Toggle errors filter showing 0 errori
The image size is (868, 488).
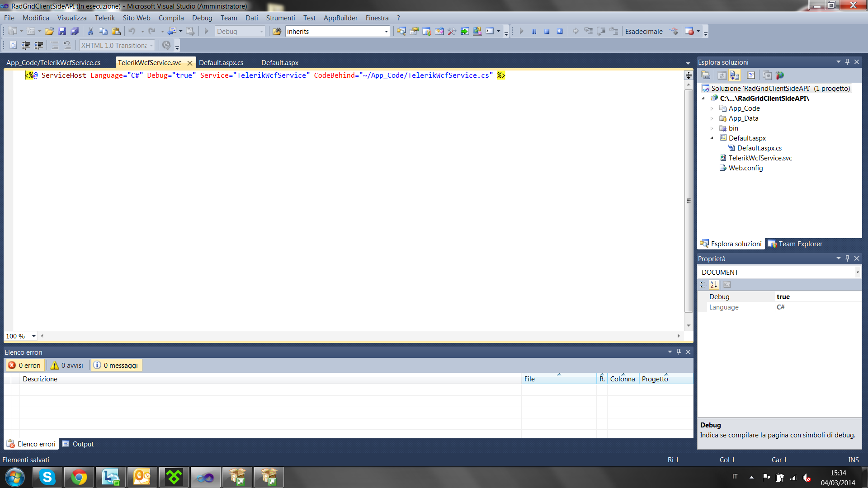coord(25,365)
